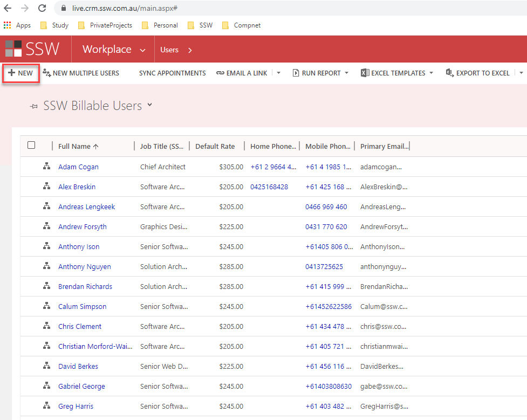This screenshot has height=420, width=527.
Task: Click the user icon in Greg Harris row
Action: [x=47, y=405]
